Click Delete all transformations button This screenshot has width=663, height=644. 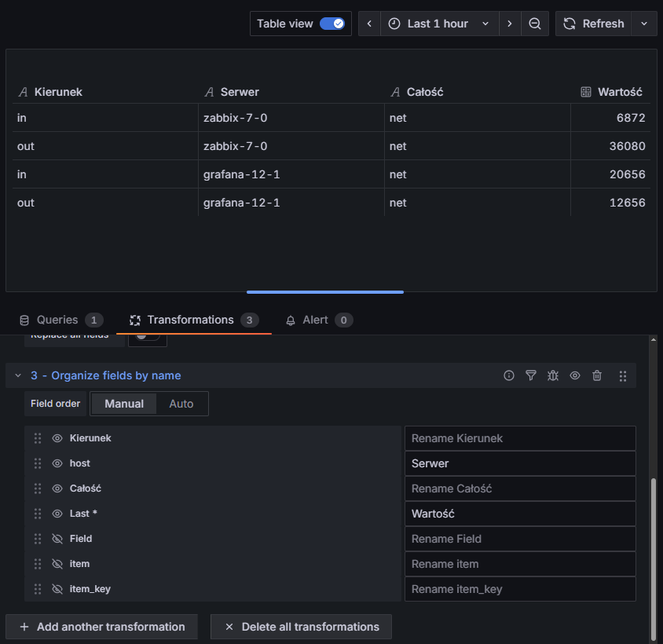301,627
